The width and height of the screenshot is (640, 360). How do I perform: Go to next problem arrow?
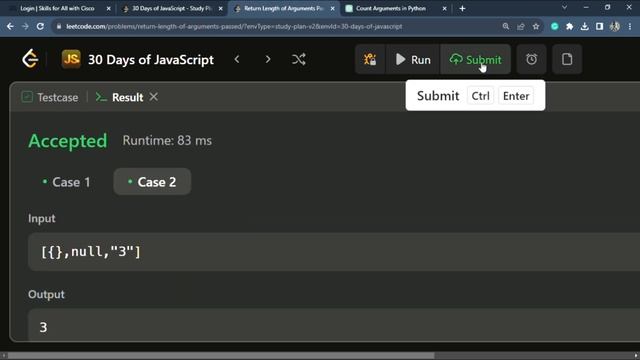(268, 60)
